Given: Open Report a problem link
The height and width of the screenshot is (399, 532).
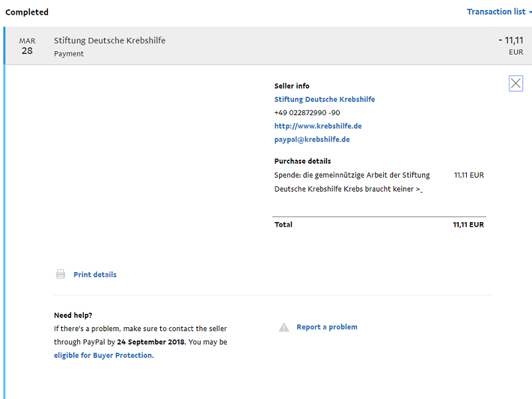Looking at the screenshot, I should [327, 327].
